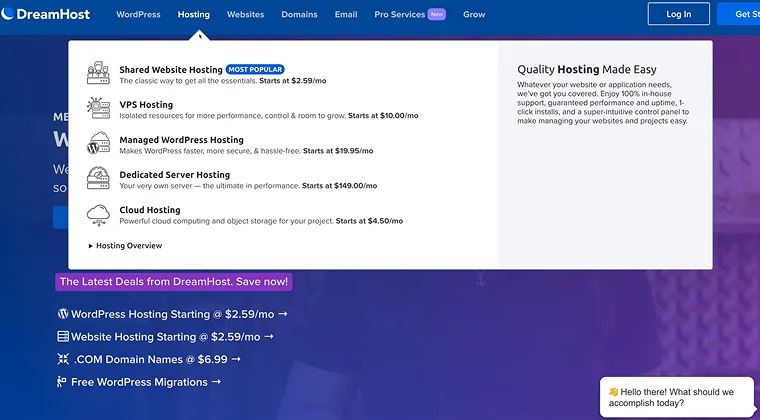Click the Dedicated Server Hosting icon
Screen dimensions: 760x420
98,180
